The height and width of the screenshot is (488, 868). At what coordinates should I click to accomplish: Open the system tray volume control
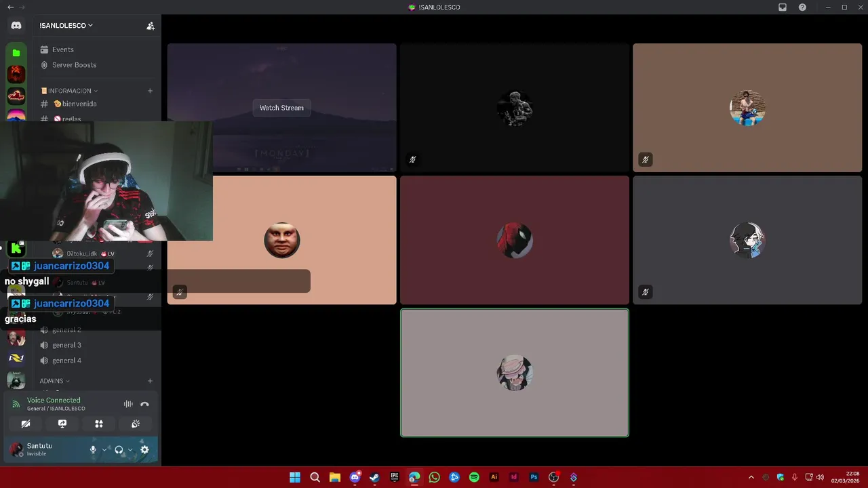tap(820, 477)
